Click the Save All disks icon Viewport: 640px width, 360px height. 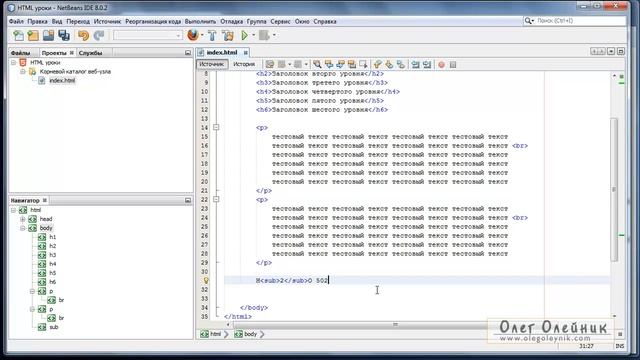click(64, 36)
